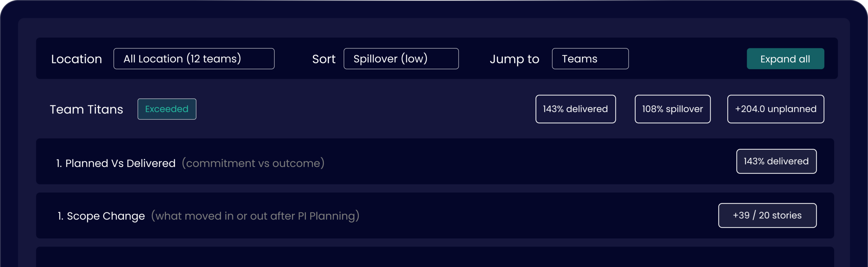
Task: Click the Location filter label
Action: pyautogui.click(x=76, y=59)
